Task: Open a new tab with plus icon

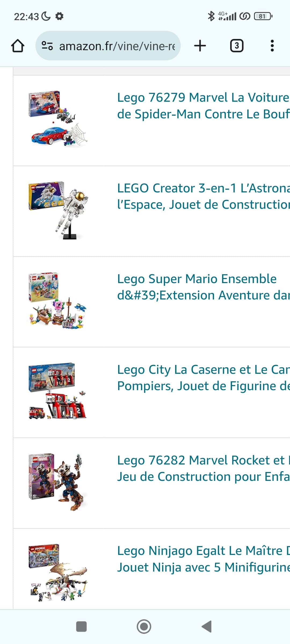Action: click(200, 46)
